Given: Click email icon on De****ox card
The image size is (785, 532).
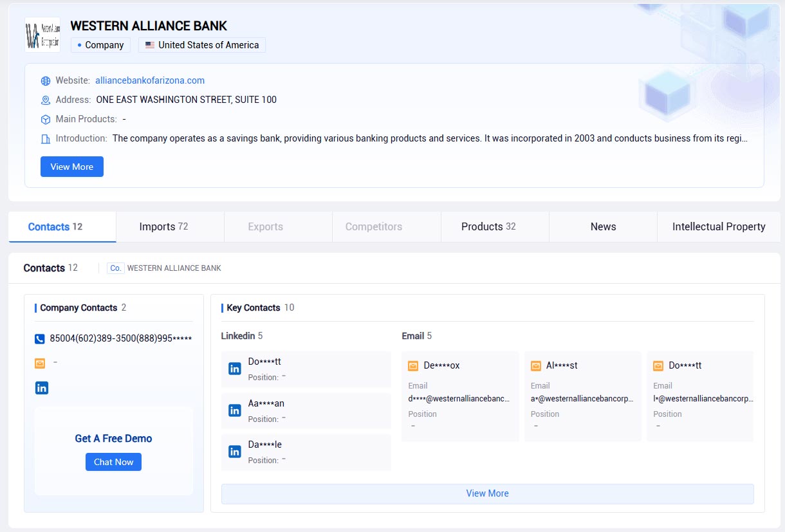Looking at the screenshot, I should (413, 365).
